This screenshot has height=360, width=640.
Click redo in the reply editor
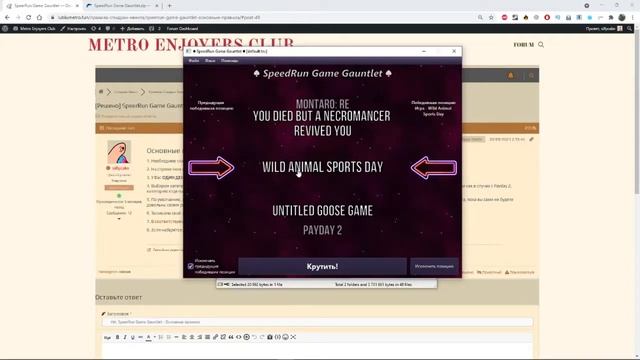(262, 337)
